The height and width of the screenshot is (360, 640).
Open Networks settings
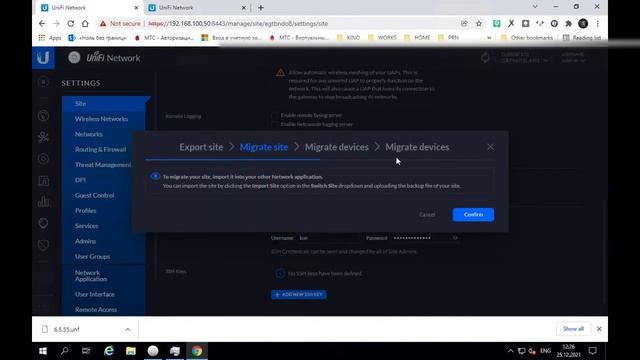point(89,134)
